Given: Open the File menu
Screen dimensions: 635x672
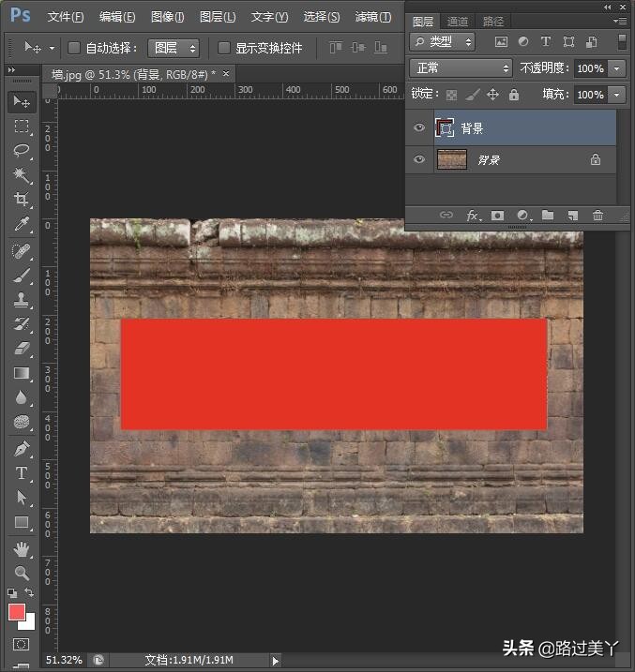Looking at the screenshot, I should [x=65, y=17].
